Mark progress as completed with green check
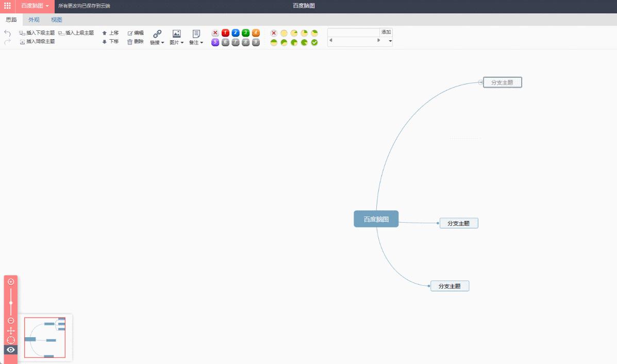The image size is (617, 364). [x=314, y=42]
